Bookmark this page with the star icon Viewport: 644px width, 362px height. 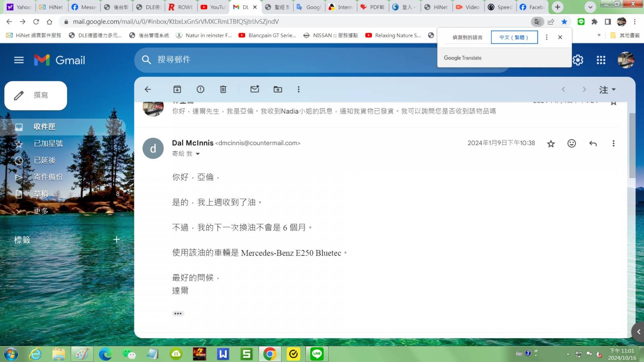(564, 22)
